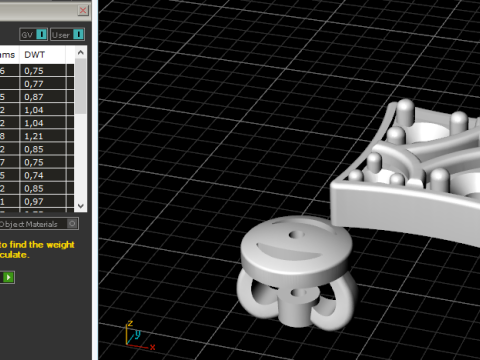Run the calculation with the green play button
Image resolution: width=480 pixels, height=360 pixels.
[8, 277]
